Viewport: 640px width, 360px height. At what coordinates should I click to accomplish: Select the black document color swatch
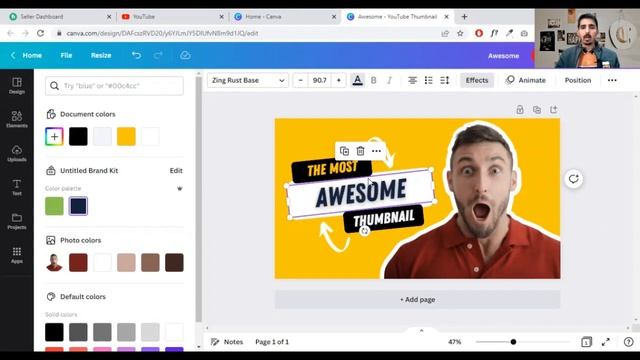point(78,137)
